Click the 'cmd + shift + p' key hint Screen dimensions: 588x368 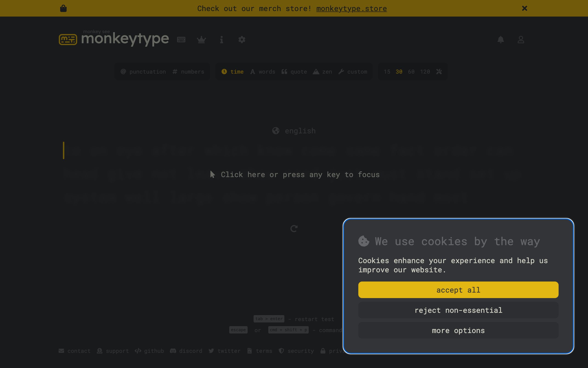[288, 330]
